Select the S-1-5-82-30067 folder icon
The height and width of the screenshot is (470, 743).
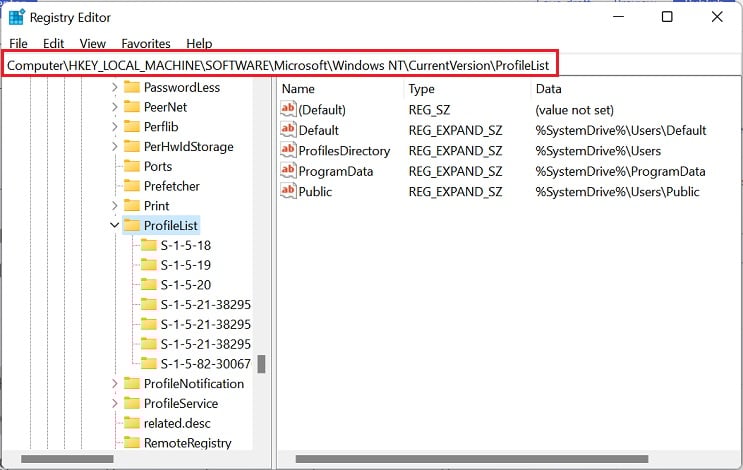point(149,363)
